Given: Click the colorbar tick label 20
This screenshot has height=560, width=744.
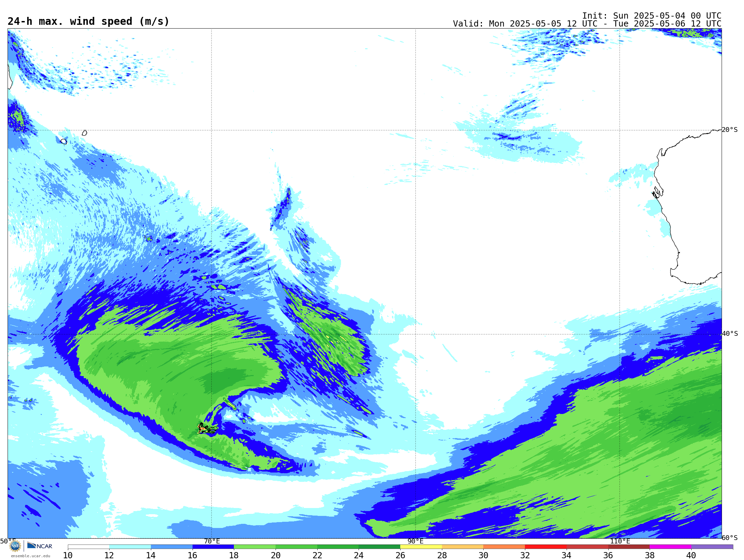Looking at the screenshot, I should point(276,555).
